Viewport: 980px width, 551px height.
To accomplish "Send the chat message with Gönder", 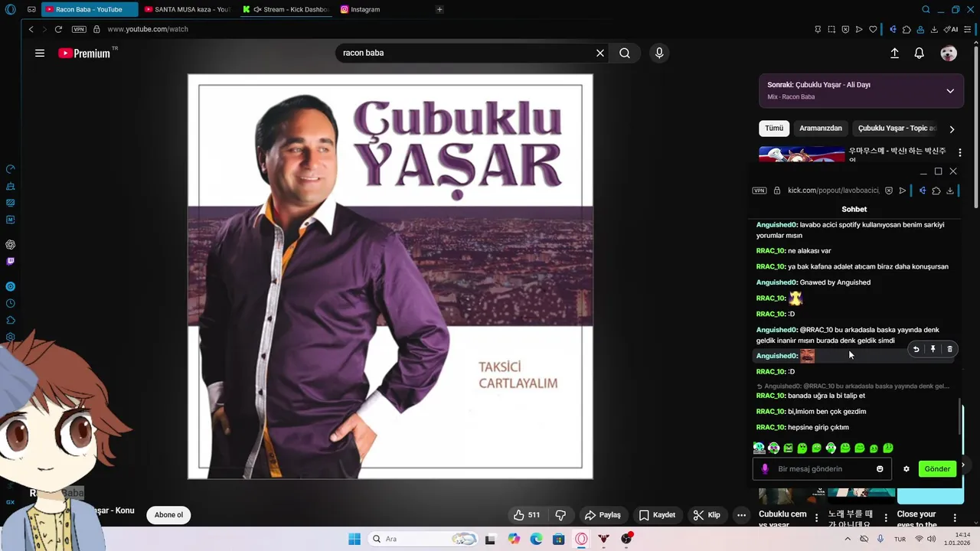I will pos(937,469).
